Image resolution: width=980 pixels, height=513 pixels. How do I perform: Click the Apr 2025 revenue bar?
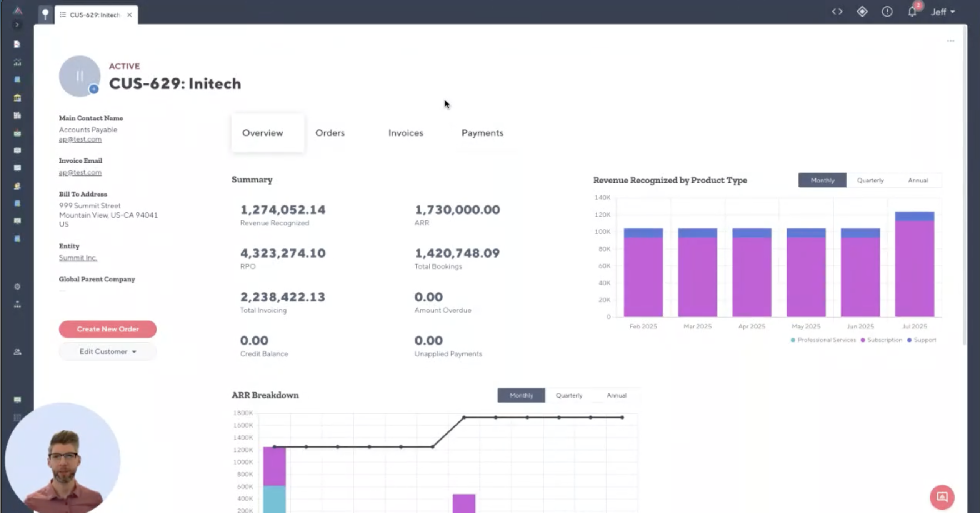coord(752,273)
